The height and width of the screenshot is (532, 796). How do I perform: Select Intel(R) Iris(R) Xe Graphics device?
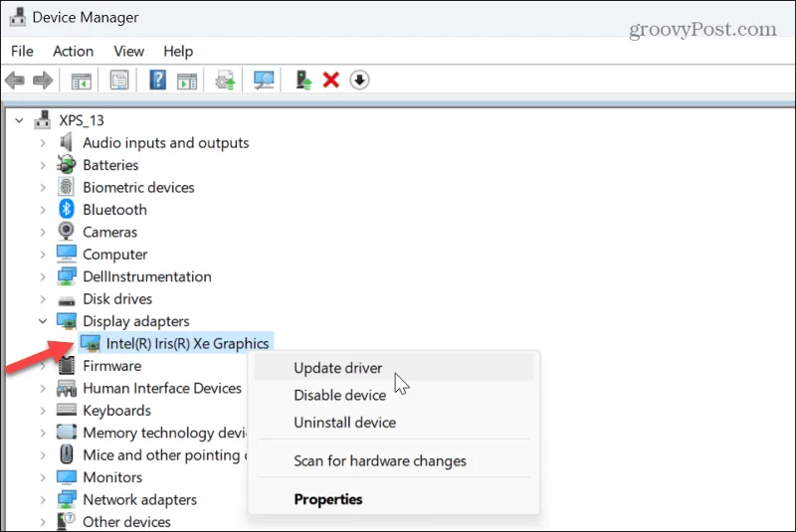[x=187, y=344]
